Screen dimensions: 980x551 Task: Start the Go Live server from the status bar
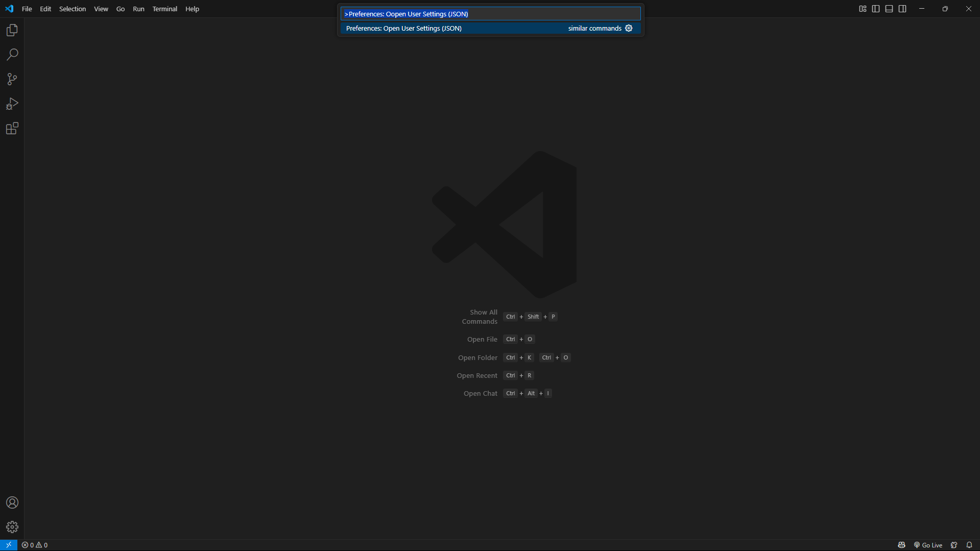928,545
